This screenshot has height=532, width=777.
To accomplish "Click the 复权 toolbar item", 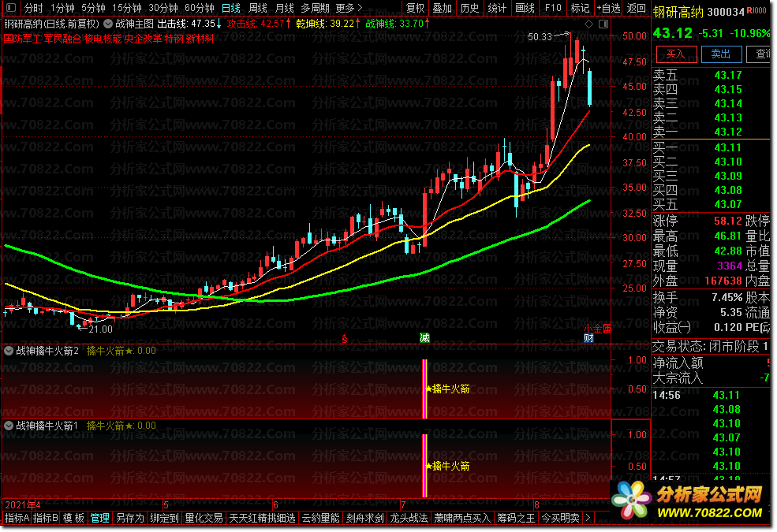I will tap(415, 8).
